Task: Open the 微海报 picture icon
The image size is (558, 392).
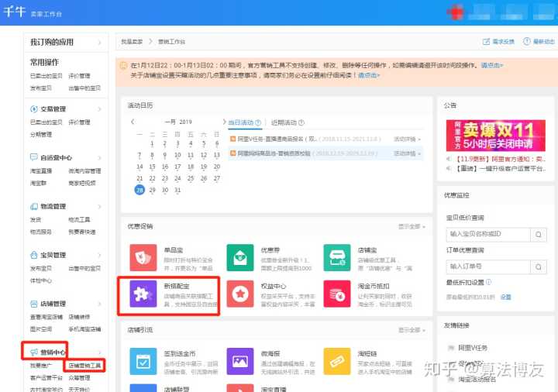Action: 240,361
